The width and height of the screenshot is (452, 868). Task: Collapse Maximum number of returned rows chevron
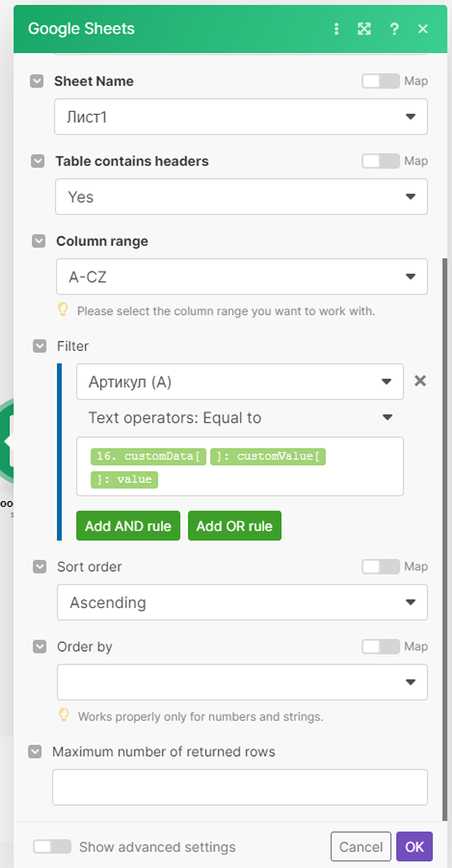click(x=35, y=752)
